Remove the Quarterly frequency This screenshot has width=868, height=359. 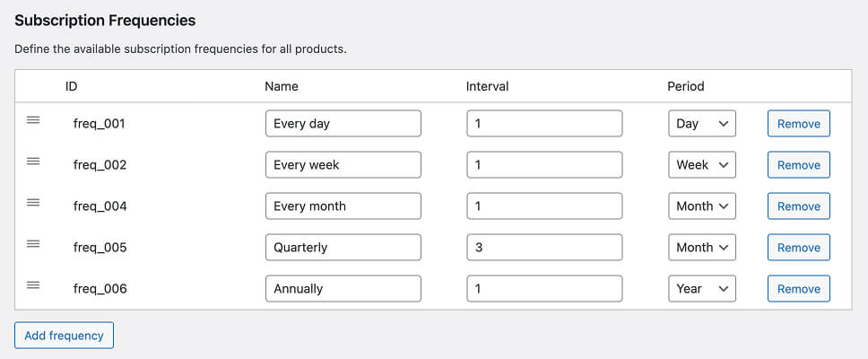(799, 247)
